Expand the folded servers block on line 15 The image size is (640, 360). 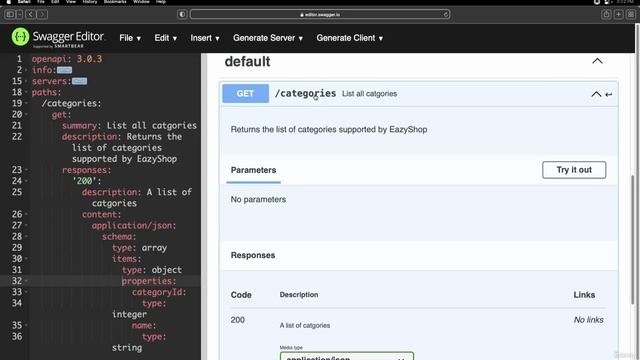coord(26,81)
